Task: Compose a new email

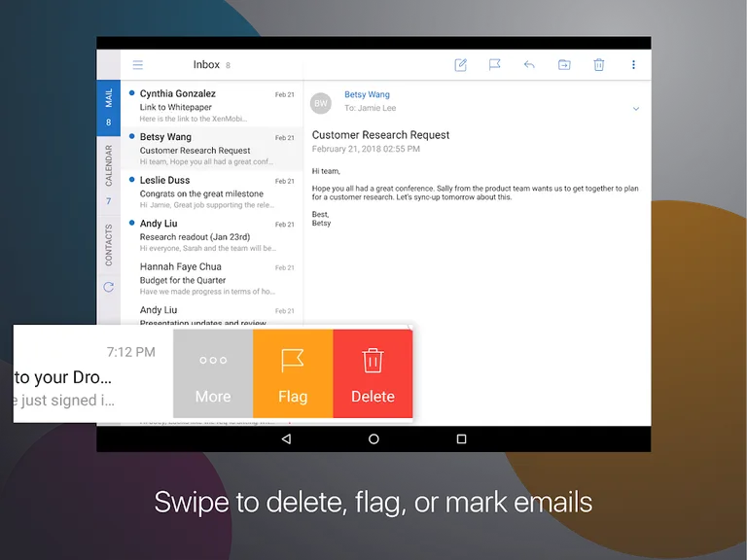Action: 461,65
